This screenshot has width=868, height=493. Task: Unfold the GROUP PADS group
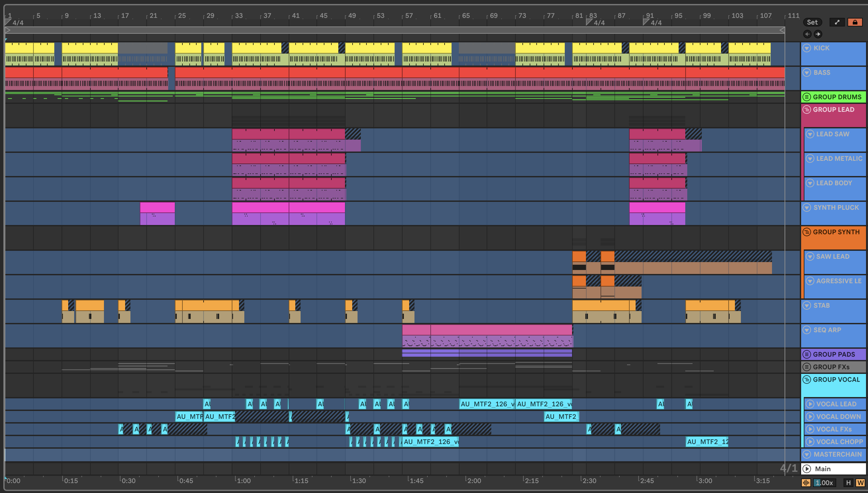(807, 354)
